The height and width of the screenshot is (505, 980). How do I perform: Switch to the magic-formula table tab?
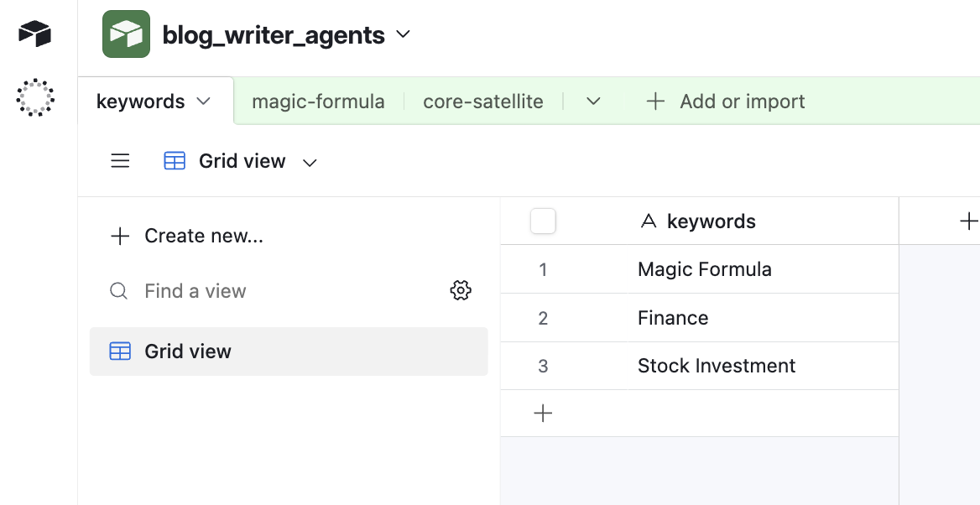[x=318, y=102]
